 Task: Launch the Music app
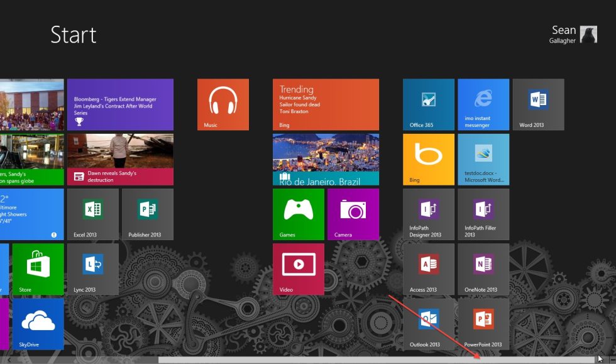[x=223, y=104]
